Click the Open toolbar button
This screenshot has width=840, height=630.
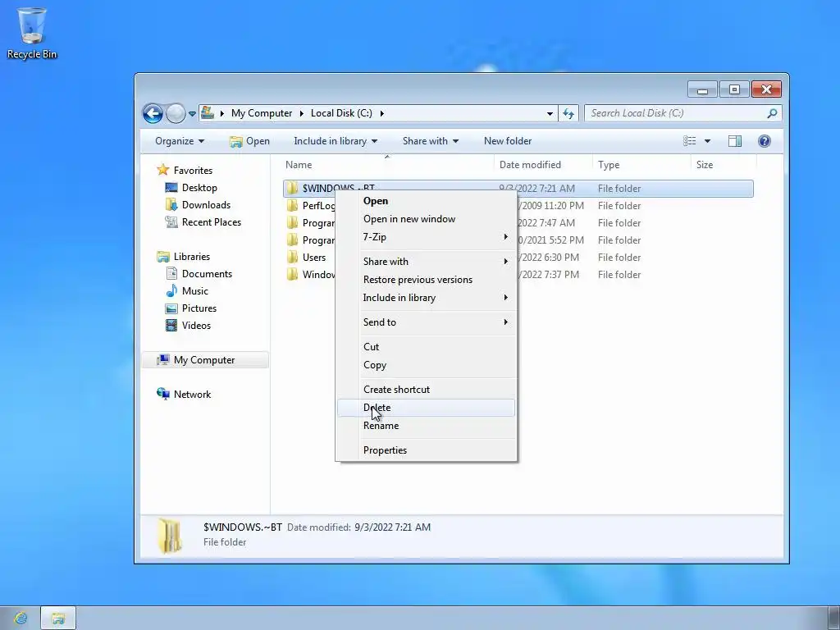249,141
